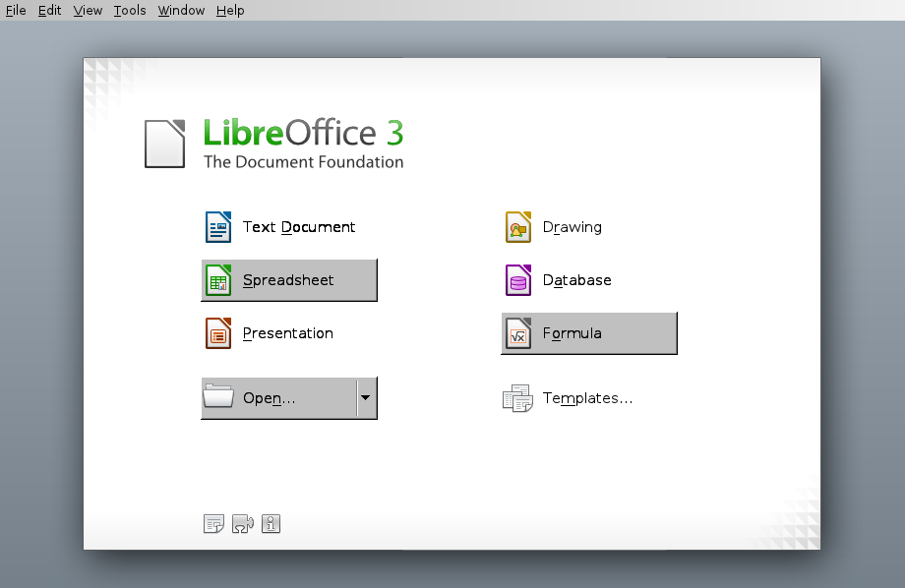Viewport: 905px width, 588px height.
Task: Open the Templates... dialog
Action: coord(589,398)
